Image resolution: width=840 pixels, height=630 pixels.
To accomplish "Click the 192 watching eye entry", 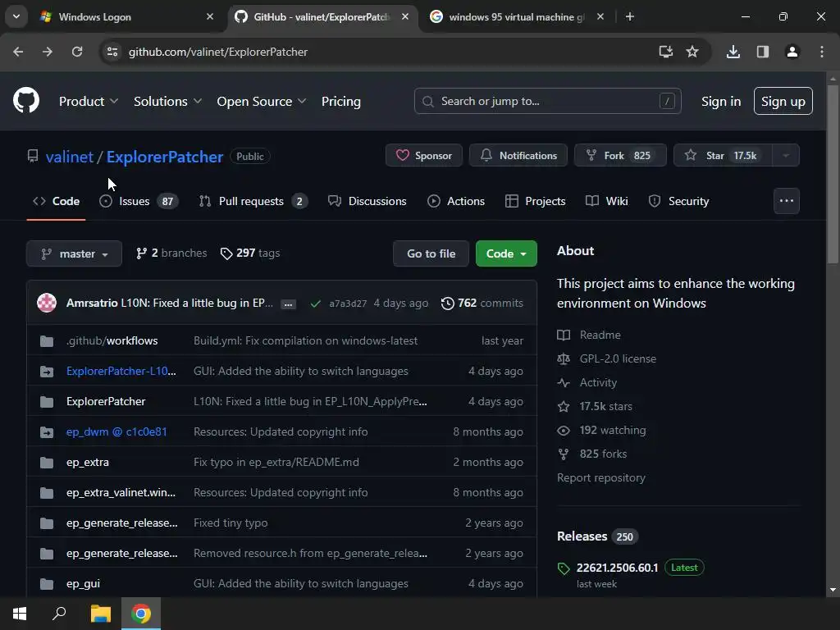I will tap(601, 430).
